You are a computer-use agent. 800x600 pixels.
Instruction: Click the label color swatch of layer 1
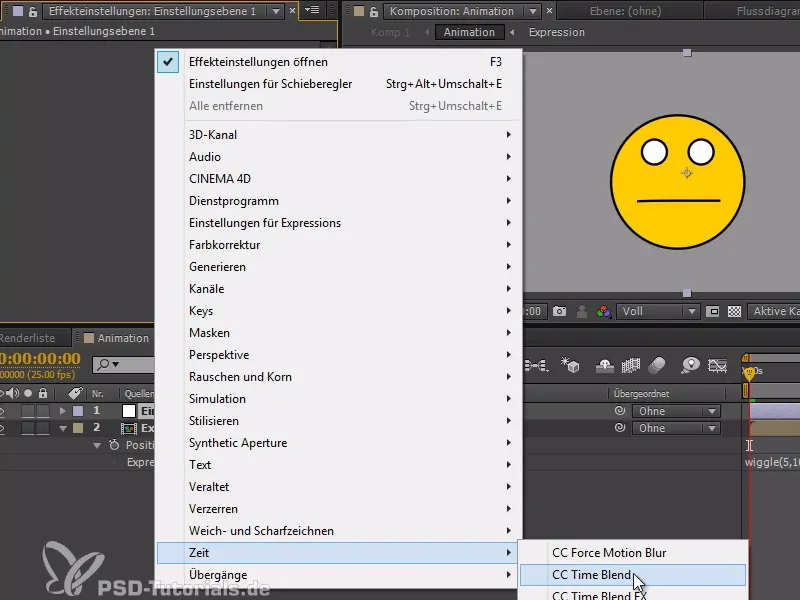(78, 411)
